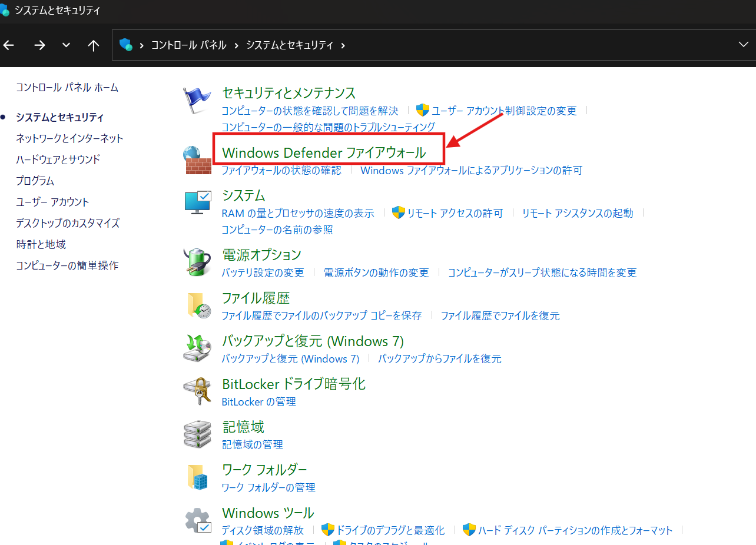Expand chevron after システムとセキュリティ in breadcrumb

(343, 45)
